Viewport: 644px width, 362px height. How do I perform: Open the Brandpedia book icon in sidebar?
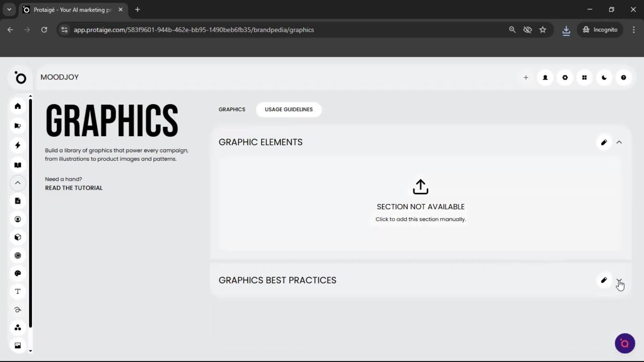coord(17,165)
